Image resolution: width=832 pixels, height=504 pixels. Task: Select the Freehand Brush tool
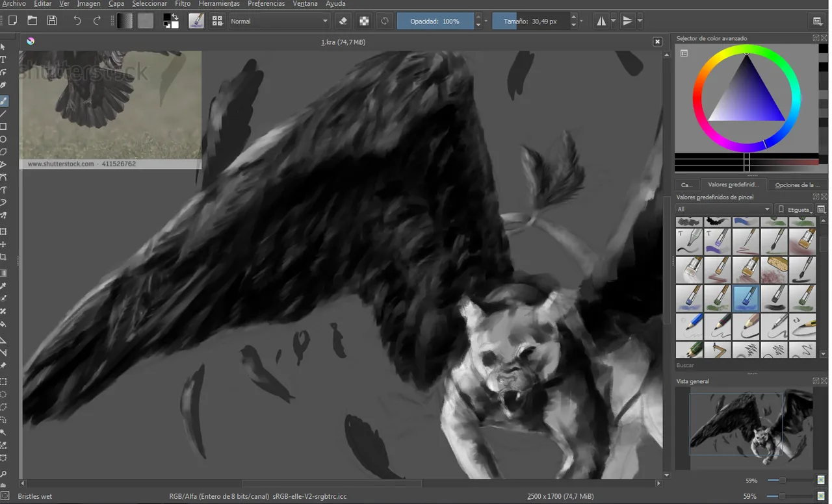(3, 101)
